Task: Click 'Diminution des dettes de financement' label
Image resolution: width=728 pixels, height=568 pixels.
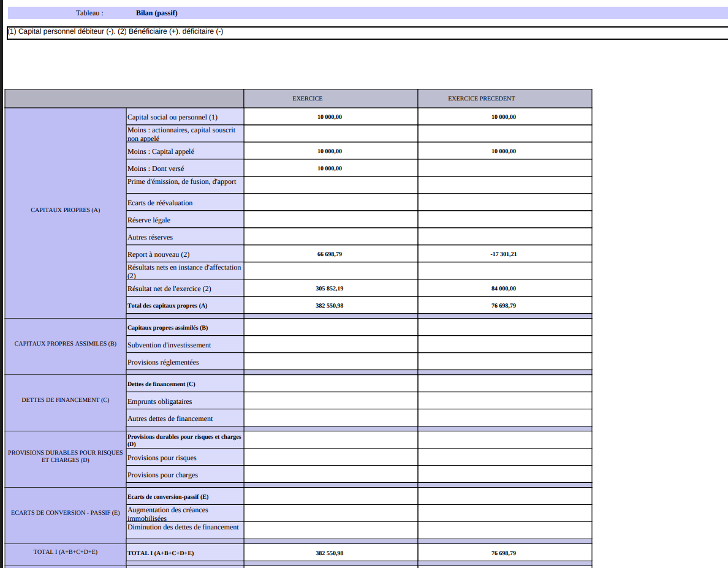Action: [183, 527]
